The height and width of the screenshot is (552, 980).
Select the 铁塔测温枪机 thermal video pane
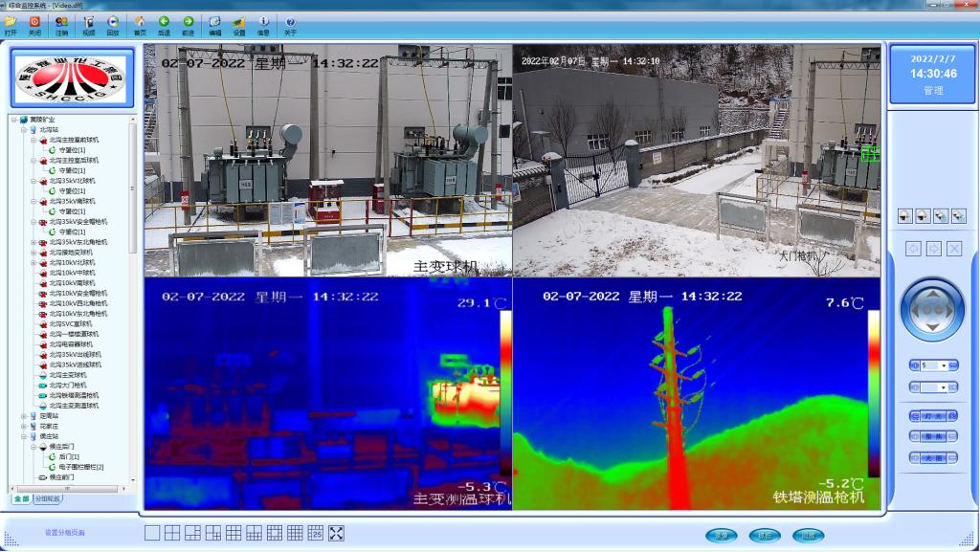click(x=697, y=393)
